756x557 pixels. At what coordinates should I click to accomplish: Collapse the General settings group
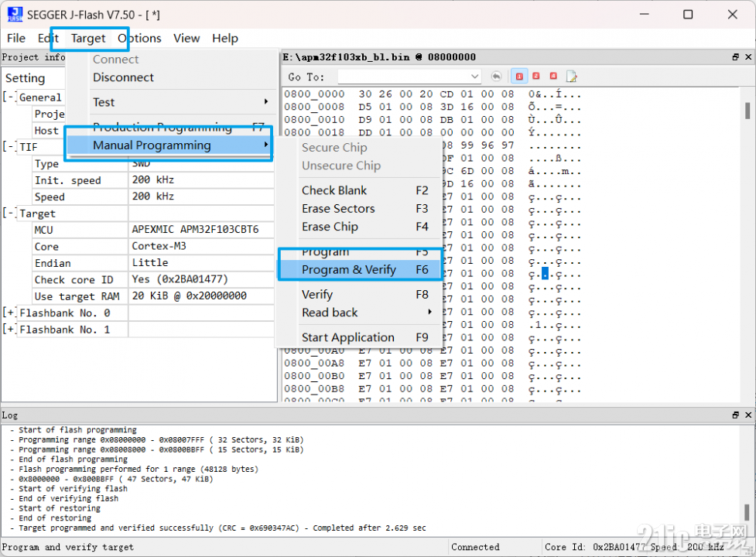[x=9, y=97]
